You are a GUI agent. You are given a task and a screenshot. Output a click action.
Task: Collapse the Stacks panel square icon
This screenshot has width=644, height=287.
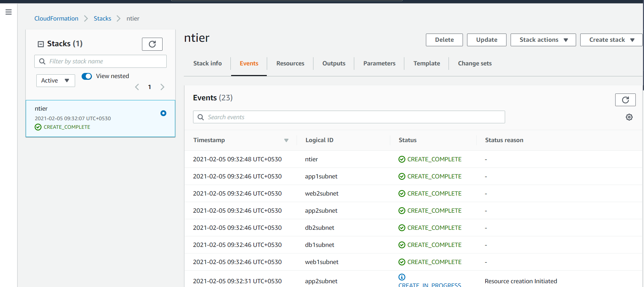pos(41,44)
